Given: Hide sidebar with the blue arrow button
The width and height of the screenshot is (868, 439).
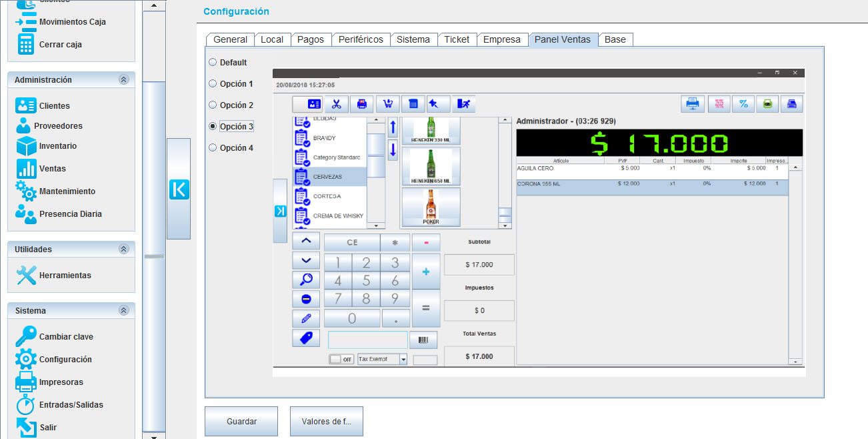Looking at the screenshot, I should tap(179, 189).
